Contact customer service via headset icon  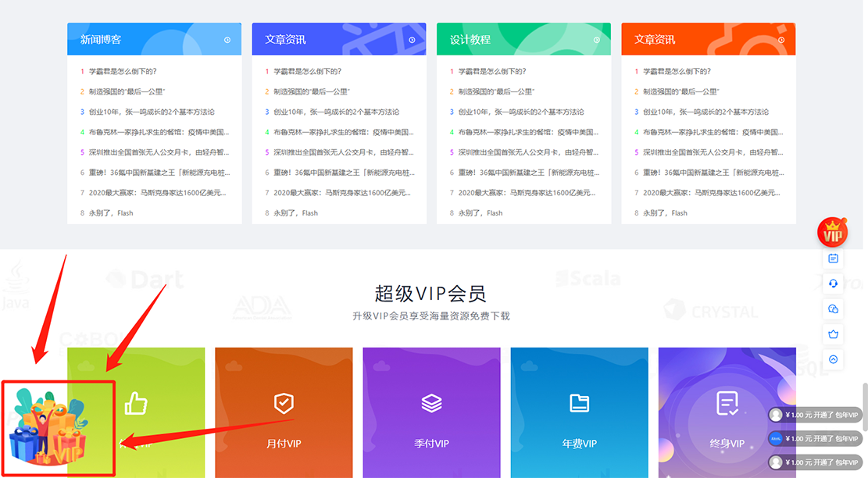[833, 284]
